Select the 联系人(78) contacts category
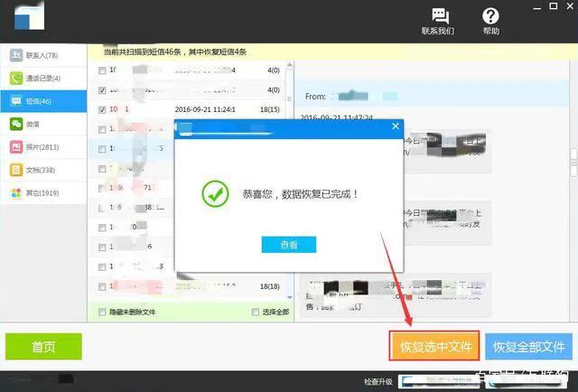The width and height of the screenshot is (578, 392). [x=43, y=55]
